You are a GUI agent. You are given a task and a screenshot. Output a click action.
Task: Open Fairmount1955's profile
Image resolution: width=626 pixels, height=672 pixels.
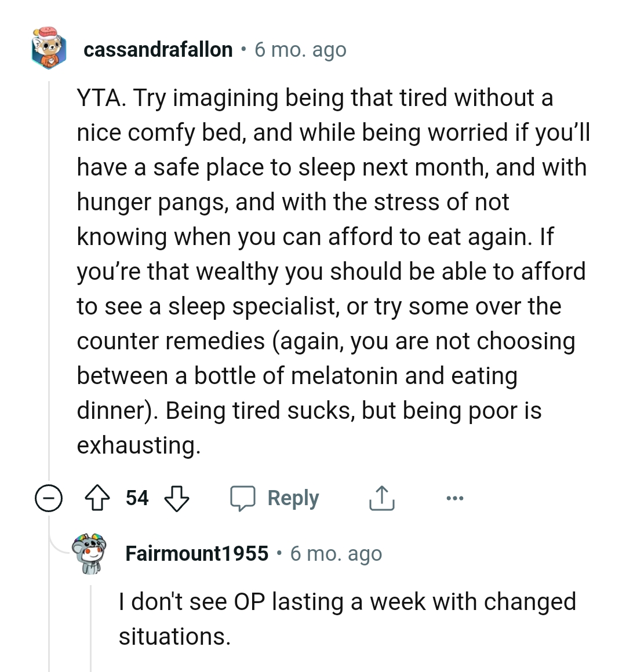coord(197,553)
